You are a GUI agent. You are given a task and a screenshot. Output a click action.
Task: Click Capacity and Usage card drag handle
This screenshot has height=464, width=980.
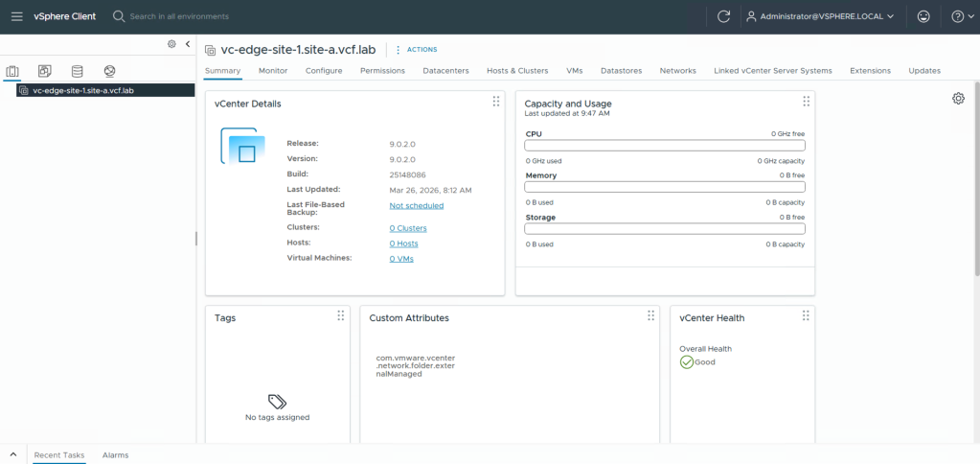pos(806,102)
